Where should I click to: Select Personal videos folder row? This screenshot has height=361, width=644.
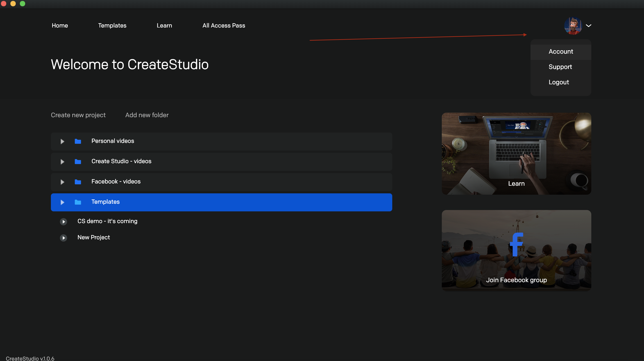(222, 141)
